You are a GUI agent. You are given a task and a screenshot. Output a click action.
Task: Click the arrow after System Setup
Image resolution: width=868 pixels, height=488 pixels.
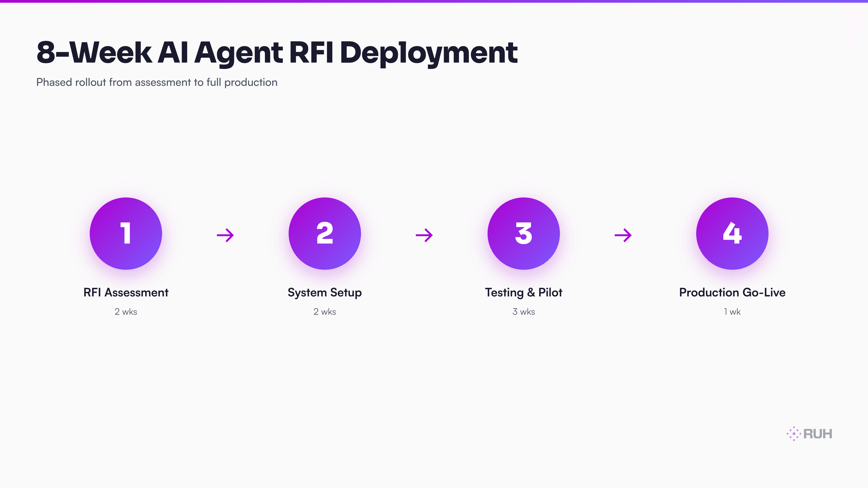424,235
